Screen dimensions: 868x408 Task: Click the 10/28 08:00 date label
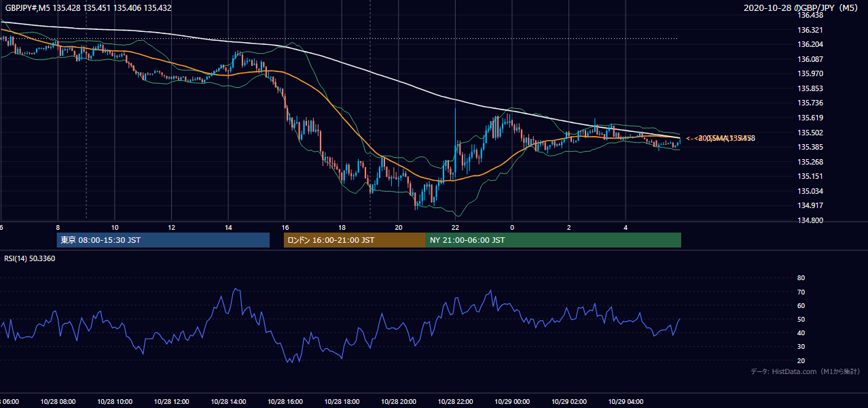coord(58,402)
